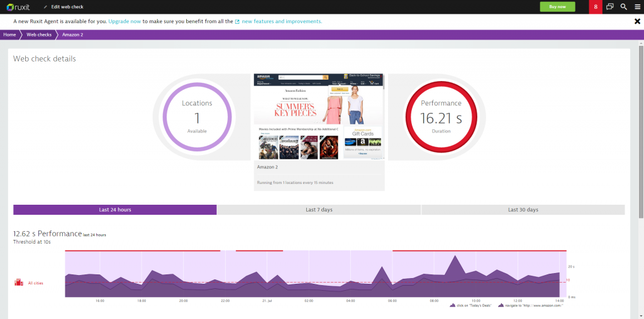Open the Amazon page screenshot thumbnail
644x319 pixels.
pos(319,116)
